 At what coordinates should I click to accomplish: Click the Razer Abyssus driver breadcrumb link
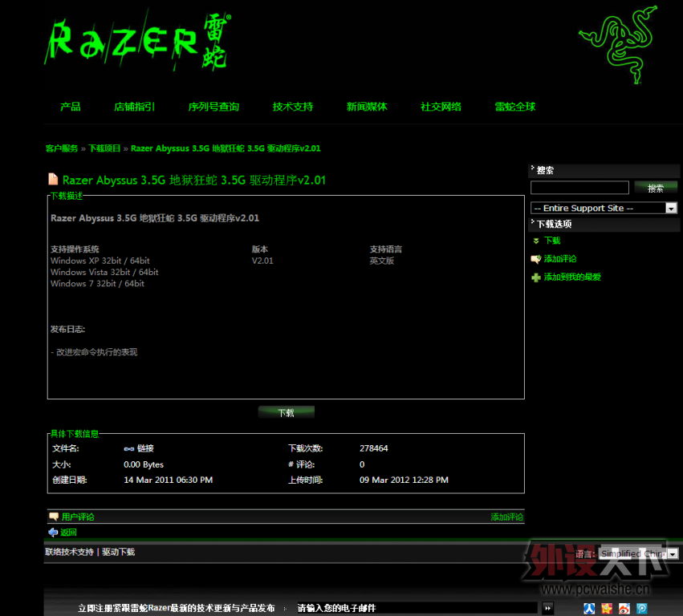(226, 148)
